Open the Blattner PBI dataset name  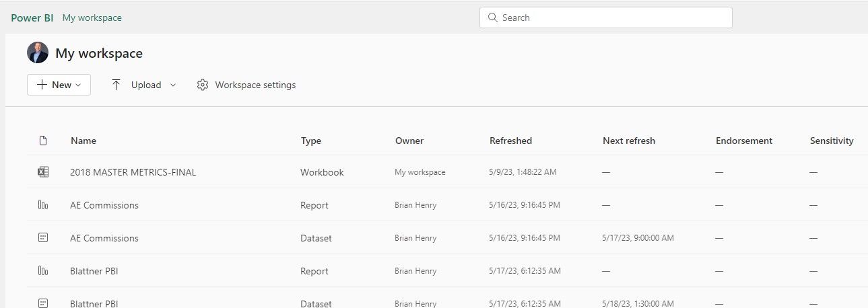pos(95,303)
